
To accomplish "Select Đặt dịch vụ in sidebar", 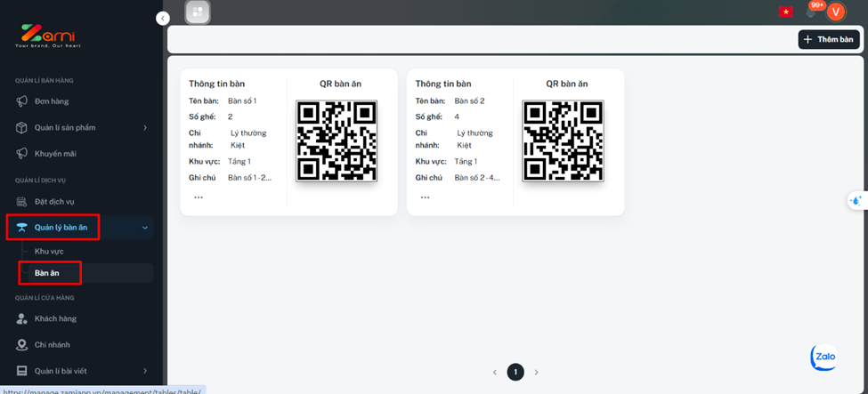I will pyautogui.click(x=54, y=202).
